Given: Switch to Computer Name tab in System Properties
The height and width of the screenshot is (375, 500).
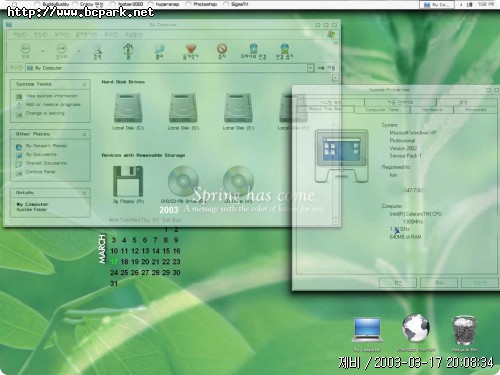Looking at the screenshot, I should [x=382, y=110].
